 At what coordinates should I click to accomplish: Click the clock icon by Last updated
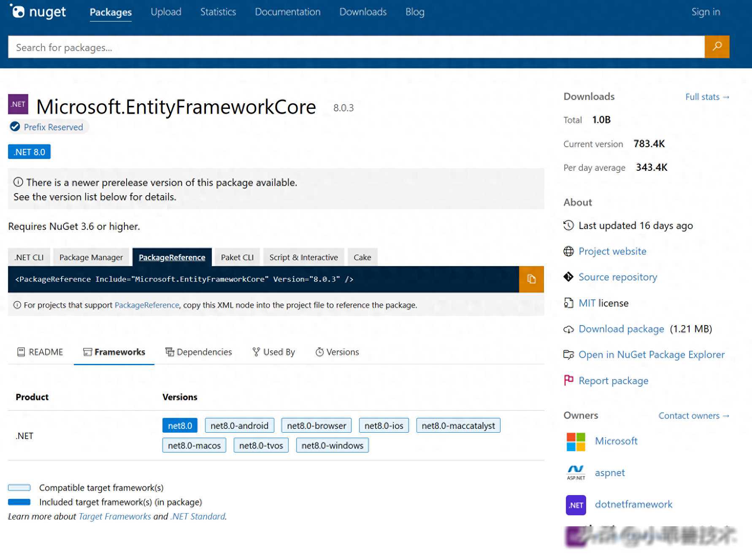pos(568,225)
